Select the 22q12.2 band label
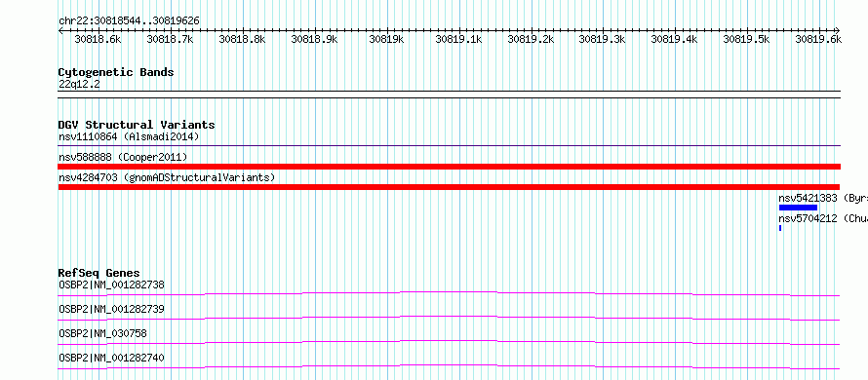868x380 pixels. pyautogui.click(x=79, y=85)
